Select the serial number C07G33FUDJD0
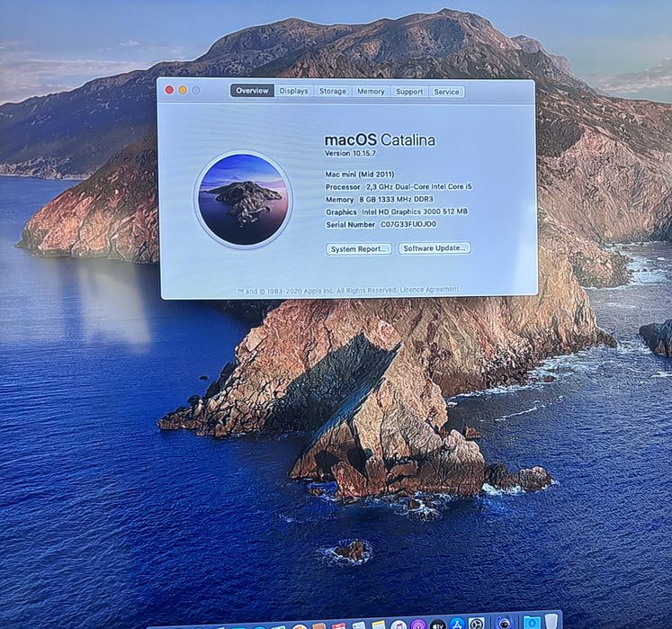Image resolution: width=672 pixels, height=629 pixels. tap(408, 224)
